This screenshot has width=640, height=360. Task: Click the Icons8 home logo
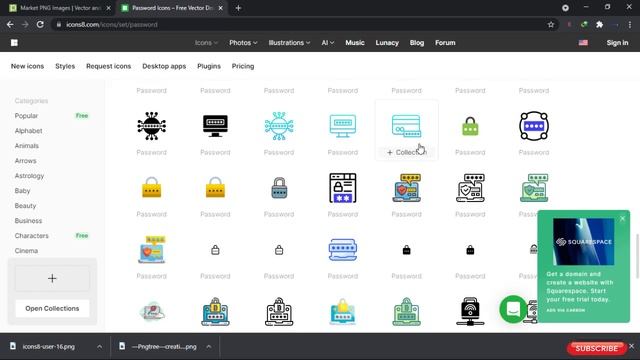click(14, 42)
